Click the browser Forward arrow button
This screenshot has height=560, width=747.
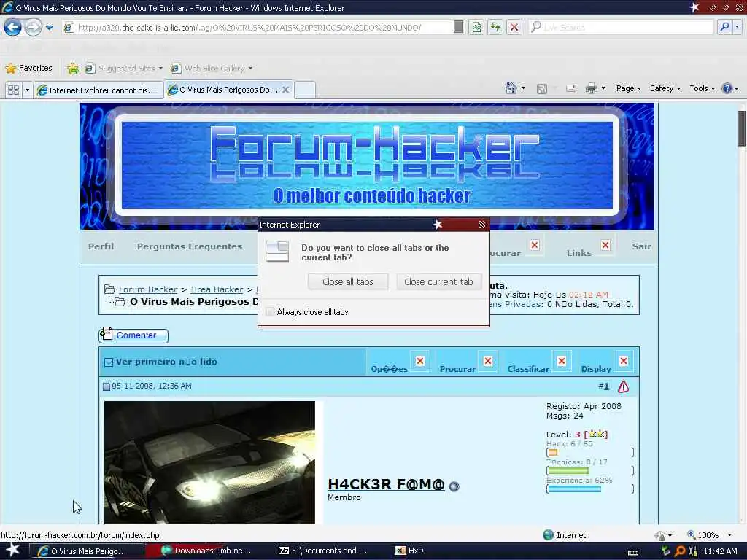click(33, 27)
